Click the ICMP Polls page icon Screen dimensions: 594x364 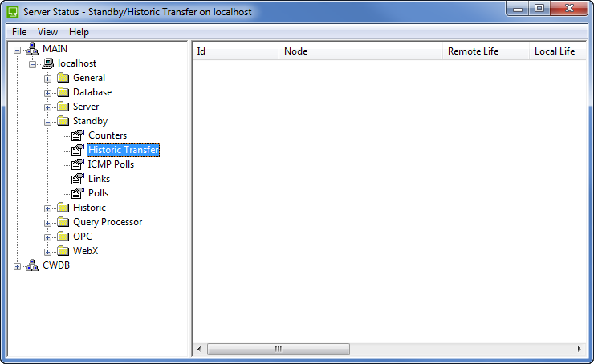click(78, 164)
